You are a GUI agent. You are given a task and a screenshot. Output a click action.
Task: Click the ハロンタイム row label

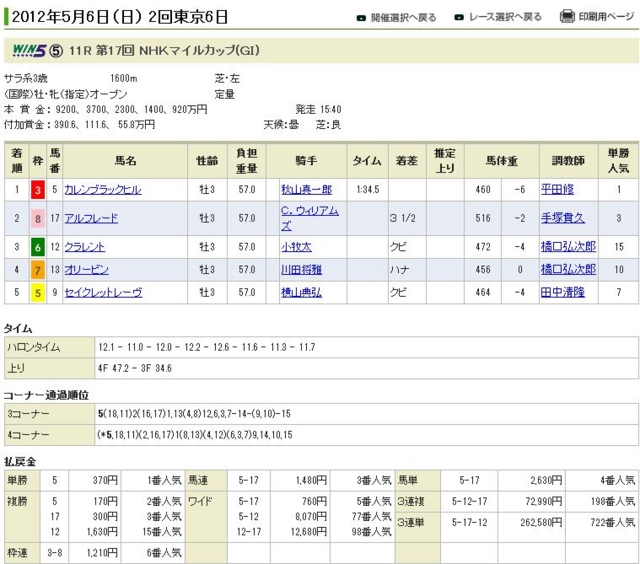pos(49,347)
